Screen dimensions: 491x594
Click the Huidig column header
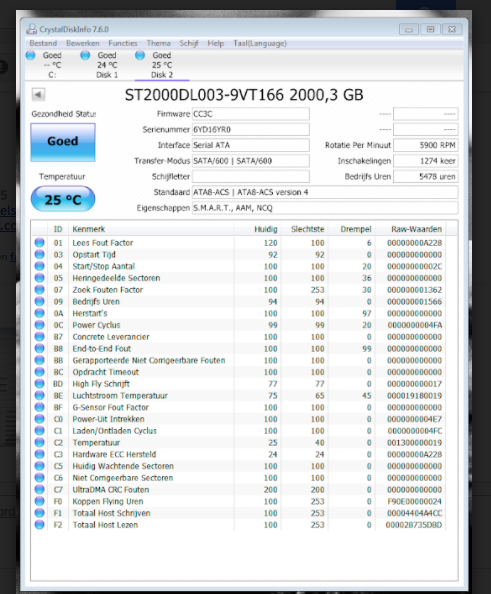pyautogui.click(x=257, y=229)
